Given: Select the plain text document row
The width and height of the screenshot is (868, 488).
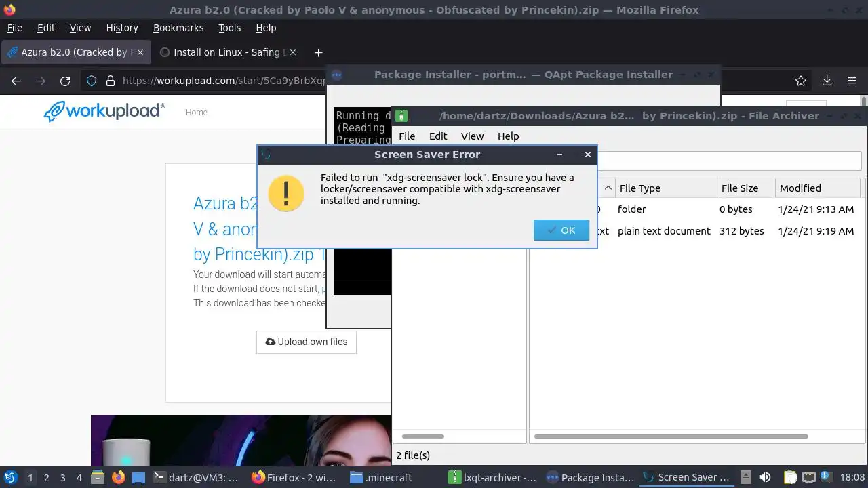Looking at the screenshot, I should 698,231.
